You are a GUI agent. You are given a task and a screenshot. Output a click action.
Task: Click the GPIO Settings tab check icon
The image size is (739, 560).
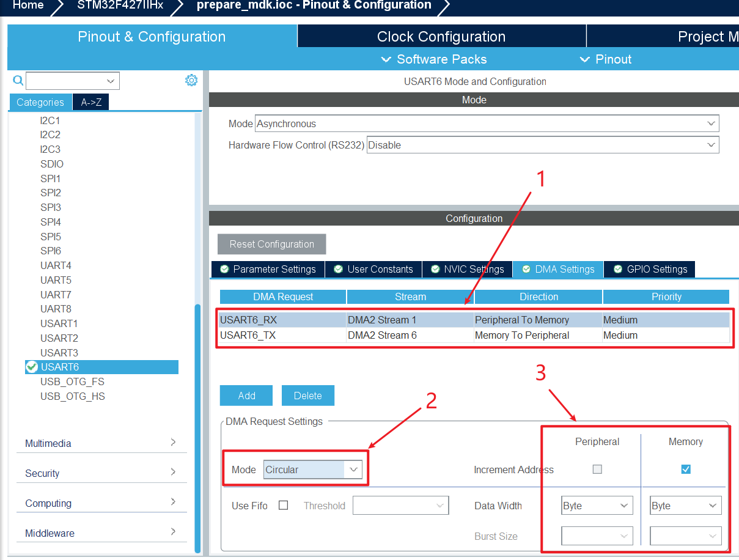pyautogui.click(x=618, y=269)
